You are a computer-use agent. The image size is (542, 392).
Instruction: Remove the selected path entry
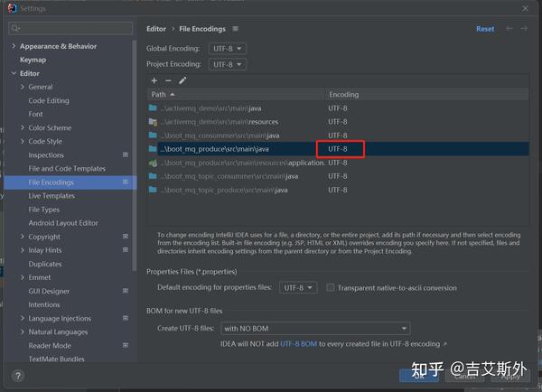pos(168,80)
